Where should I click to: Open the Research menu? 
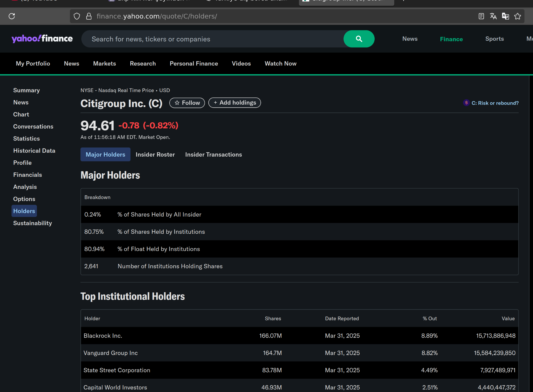(143, 63)
